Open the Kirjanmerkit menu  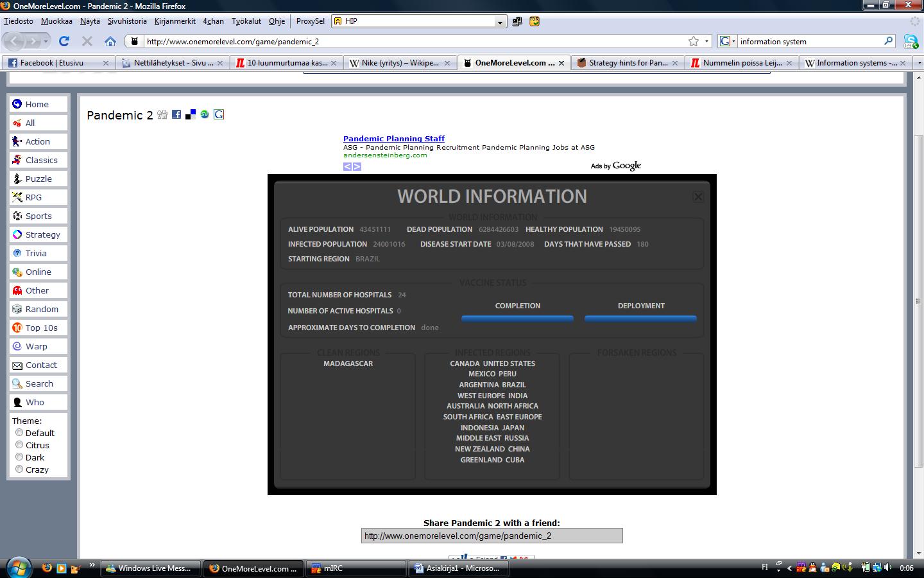coord(175,21)
